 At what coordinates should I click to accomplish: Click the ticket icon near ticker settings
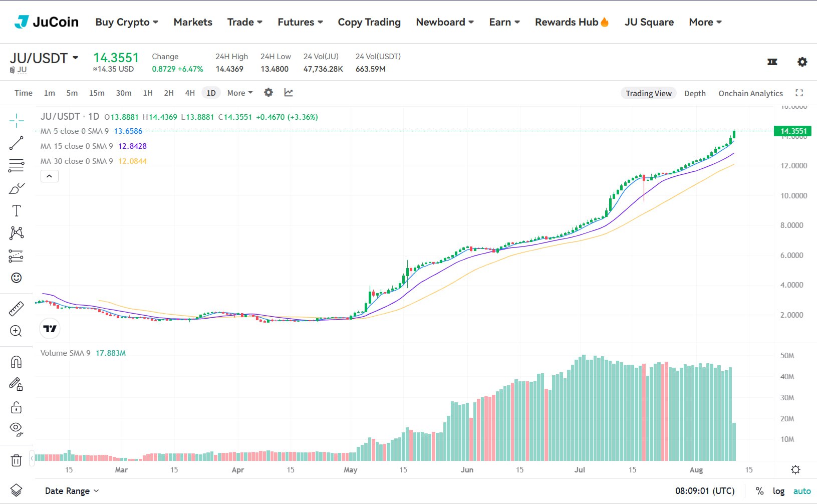pyautogui.click(x=772, y=62)
